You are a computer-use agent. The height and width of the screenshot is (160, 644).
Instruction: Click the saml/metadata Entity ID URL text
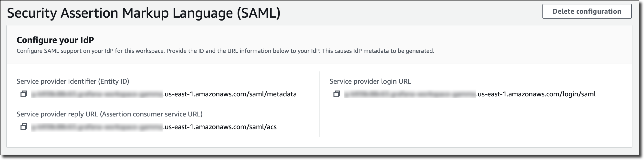pos(229,94)
